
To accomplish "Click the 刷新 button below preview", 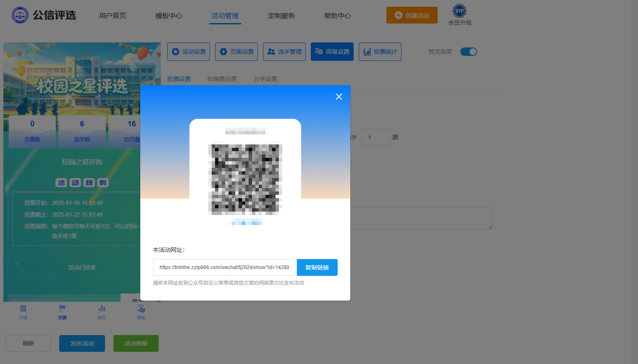I will tap(28, 343).
